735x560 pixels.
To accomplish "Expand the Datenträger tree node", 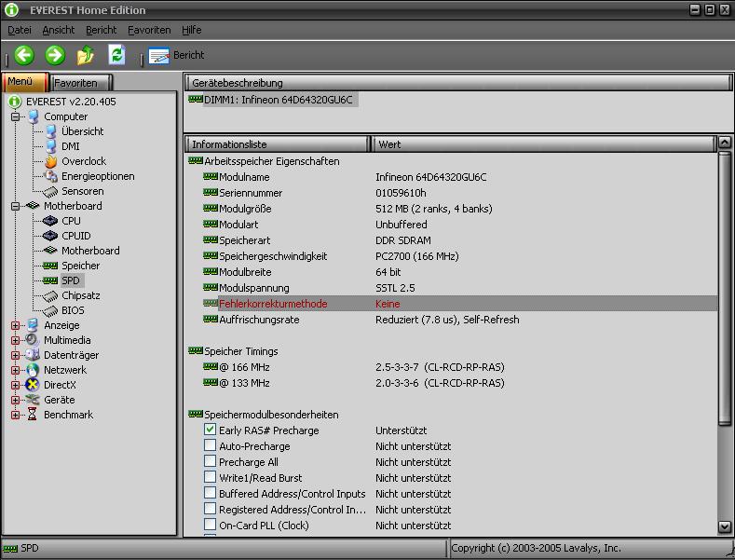I will (16, 356).
